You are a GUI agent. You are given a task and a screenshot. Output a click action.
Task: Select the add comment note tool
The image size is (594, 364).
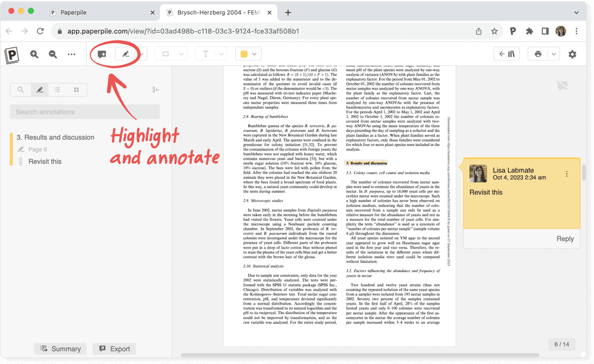[x=102, y=54]
